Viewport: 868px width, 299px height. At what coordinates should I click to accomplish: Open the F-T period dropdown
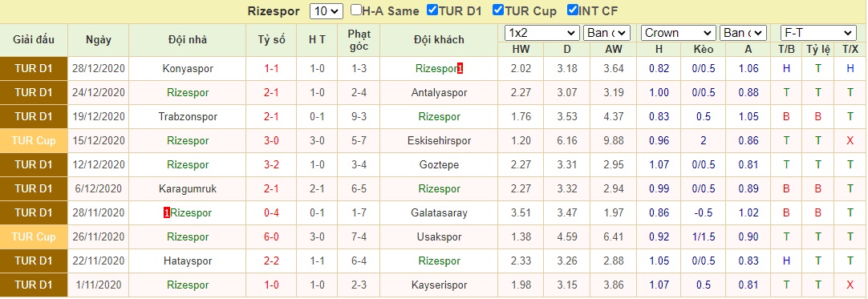tap(818, 33)
